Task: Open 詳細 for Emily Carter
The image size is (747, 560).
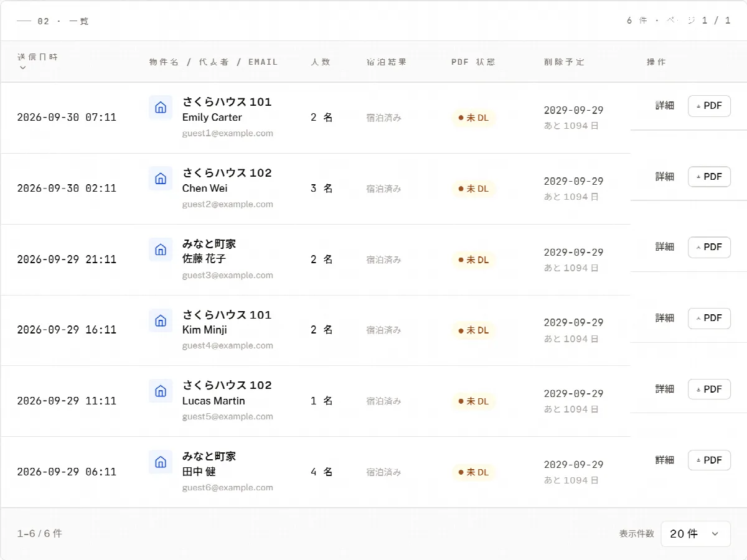Action: click(665, 106)
